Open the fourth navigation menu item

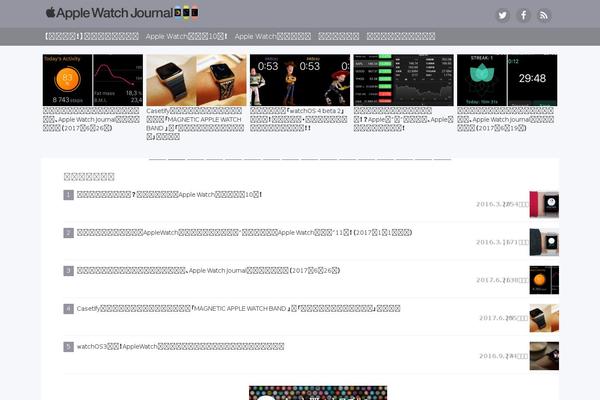339,36
